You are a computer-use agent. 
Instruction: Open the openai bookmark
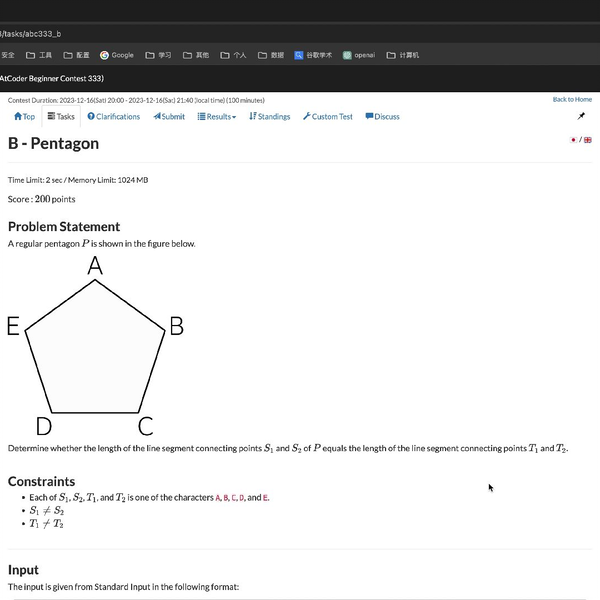(360, 55)
